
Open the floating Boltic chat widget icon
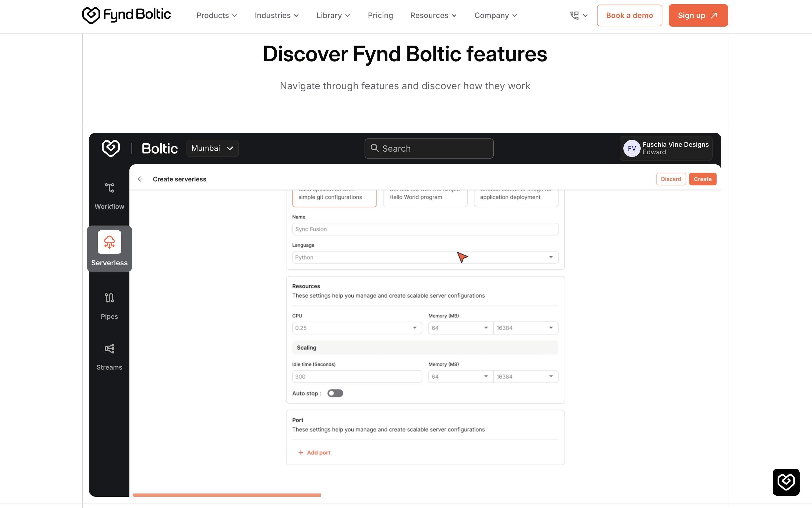pyautogui.click(x=786, y=482)
